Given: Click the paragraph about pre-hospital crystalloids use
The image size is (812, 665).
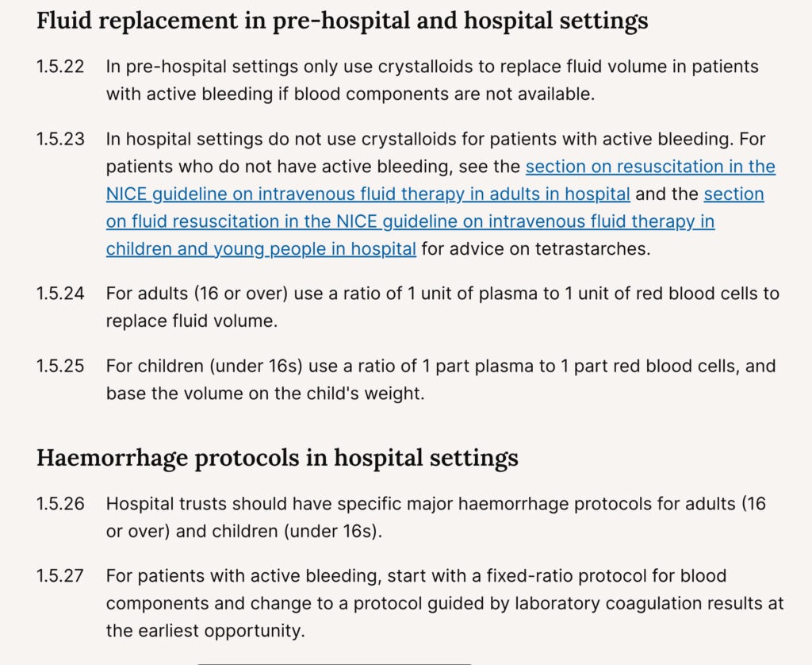Looking at the screenshot, I should pos(432,80).
